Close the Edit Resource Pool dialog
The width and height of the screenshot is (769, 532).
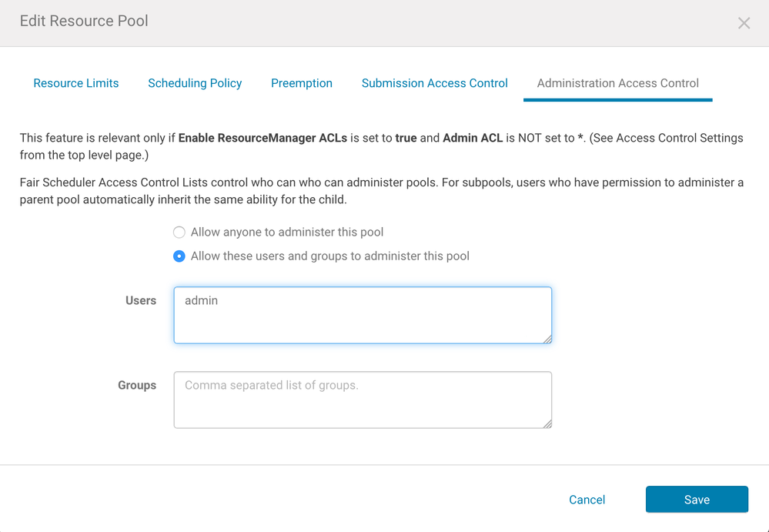pyautogui.click(x=744, y=23)
